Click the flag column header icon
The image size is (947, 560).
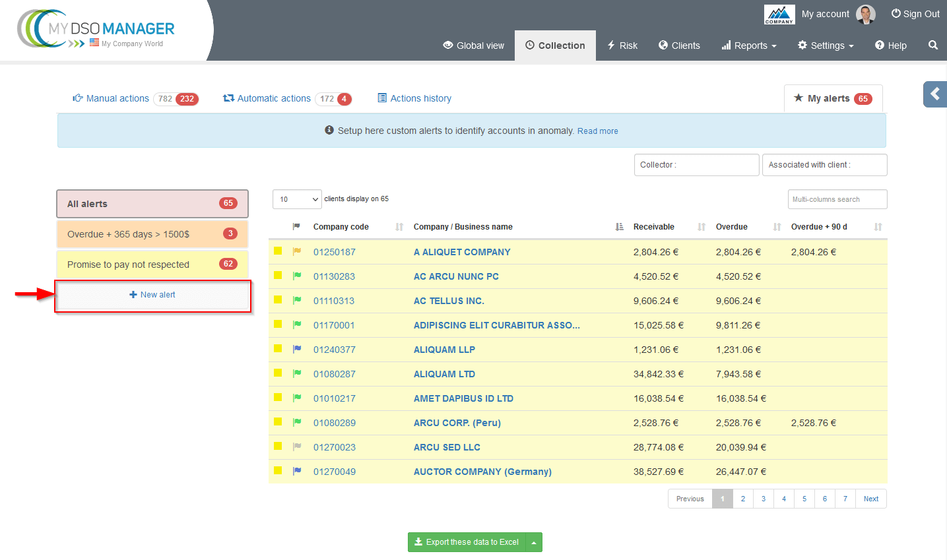pyautogui.click(x=296, y=226)
